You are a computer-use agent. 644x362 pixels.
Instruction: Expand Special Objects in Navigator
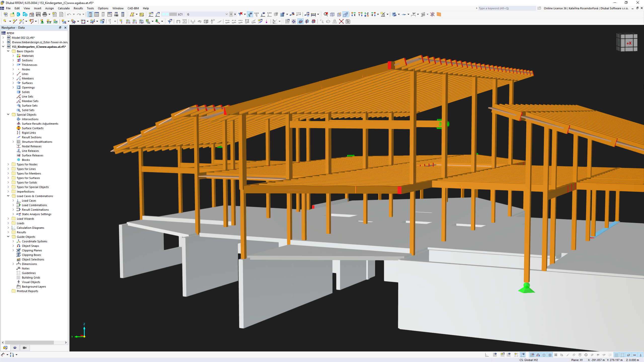click(8, 114)
